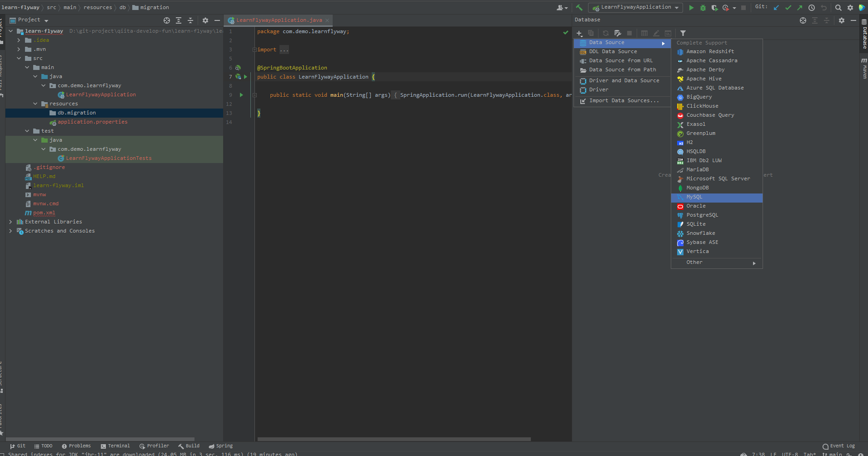Select Import Data Sources... entry

622,101
